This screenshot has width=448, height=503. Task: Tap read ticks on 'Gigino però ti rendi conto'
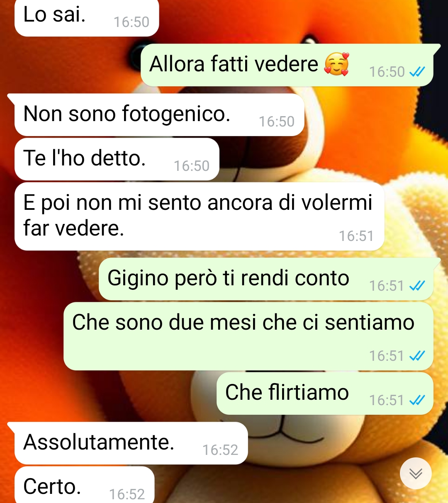(x=417, y=286)
